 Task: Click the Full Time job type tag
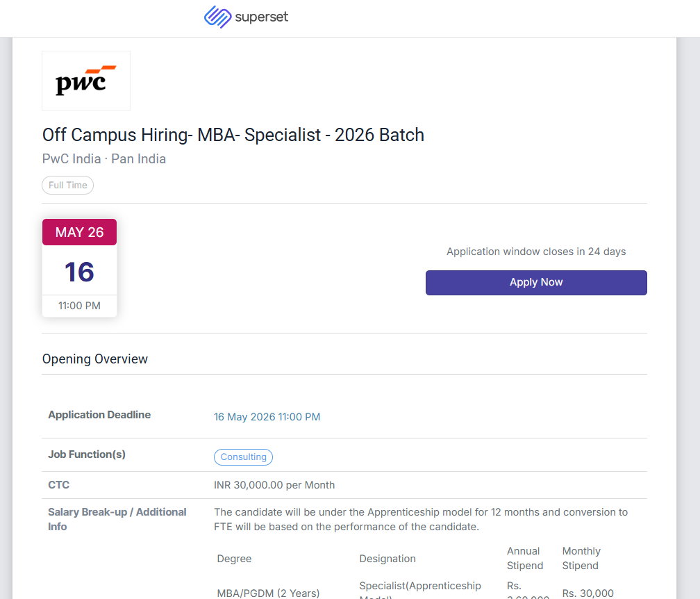tap(67, 185)
